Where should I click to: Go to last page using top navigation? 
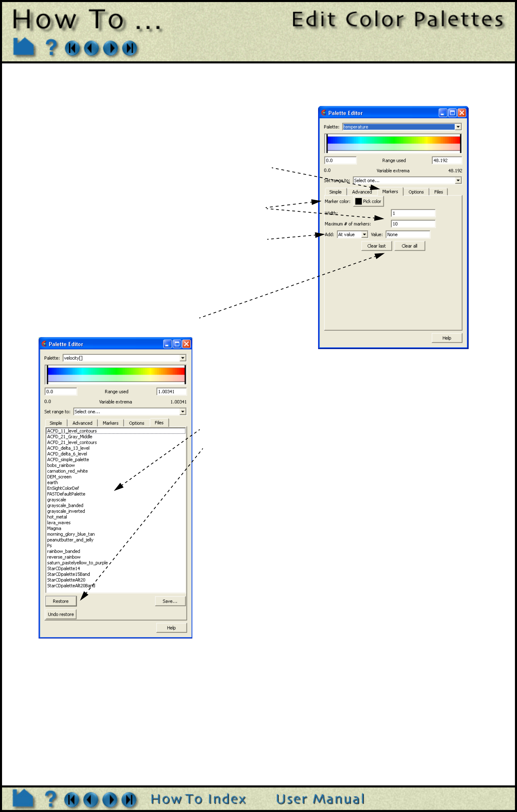pyautogui.click(x=129, y=48)
